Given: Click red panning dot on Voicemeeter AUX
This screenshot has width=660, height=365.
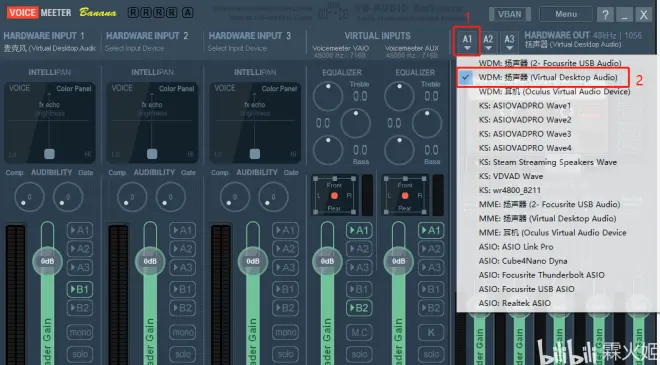Looking at the screenshot, I should pos(405,196).
